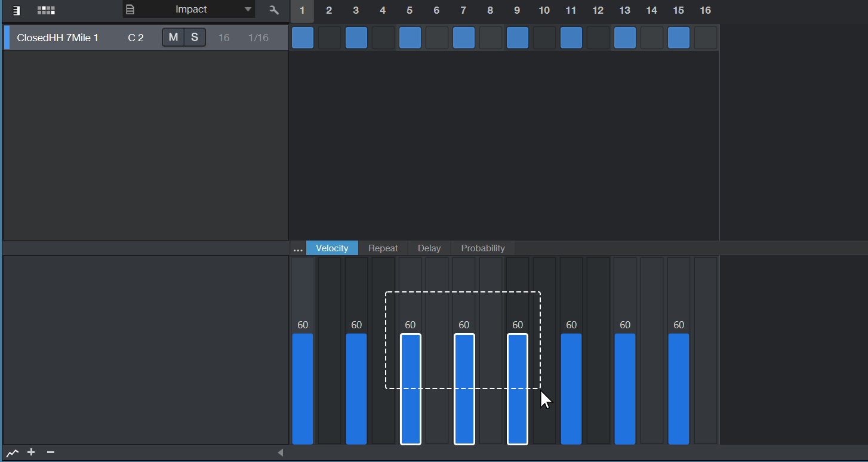Remove a lane with the minus icon
Image resolution: width=868 pixels, height=462 pixels.
pyautogui.click(x=51, y=452)
